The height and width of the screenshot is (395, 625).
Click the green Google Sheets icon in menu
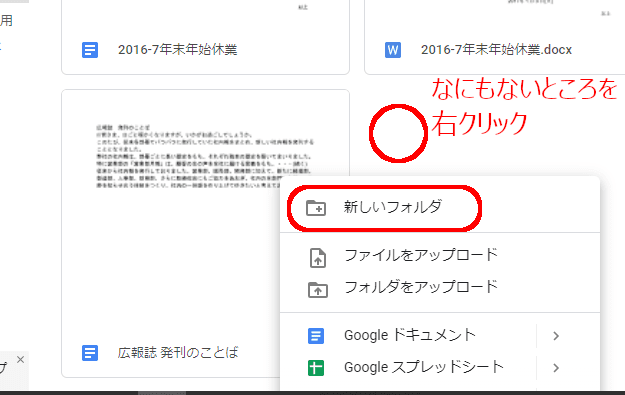click(x=316, y=368)
